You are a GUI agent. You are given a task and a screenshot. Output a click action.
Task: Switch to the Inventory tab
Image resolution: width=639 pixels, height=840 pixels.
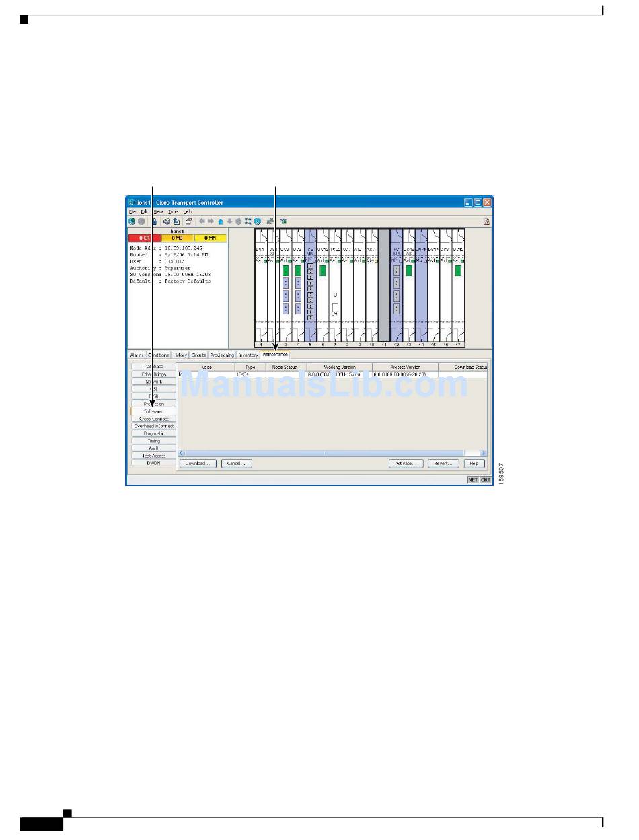click(248, 355)
